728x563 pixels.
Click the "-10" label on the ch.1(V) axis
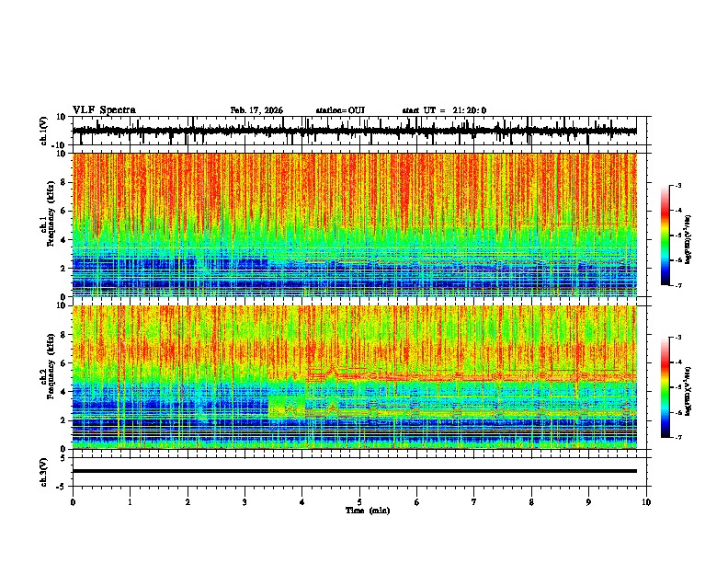[59, 145]
